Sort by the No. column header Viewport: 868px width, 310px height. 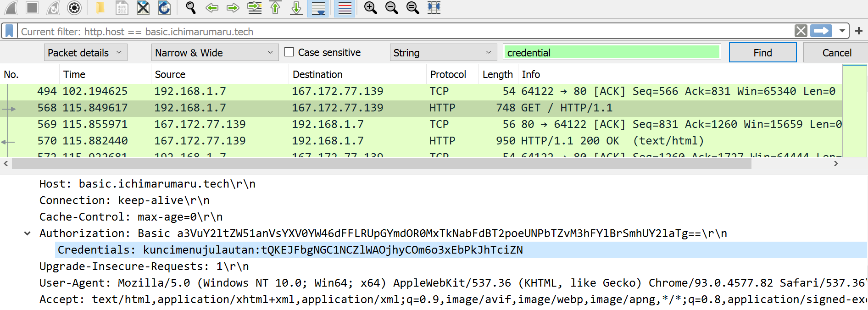coord(30,74)
